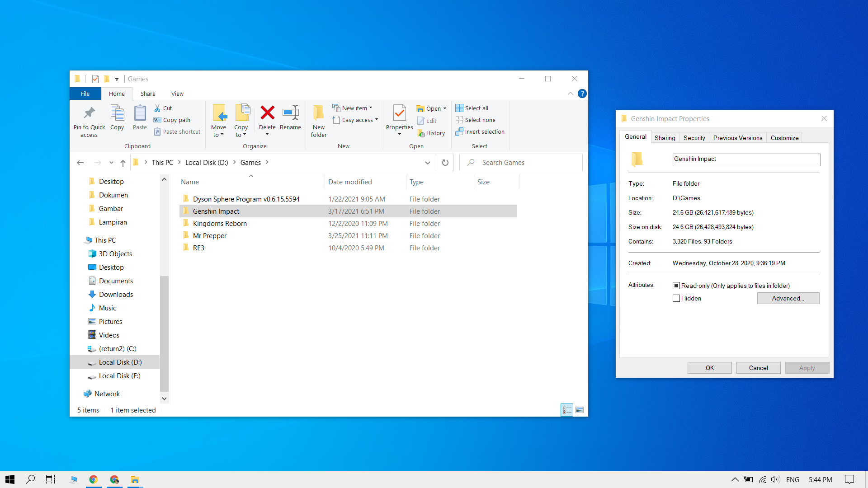Image resolution: width=868 pixels, height=488 pixels.
Task: Refresh the Games folder view
Action: 445,163
